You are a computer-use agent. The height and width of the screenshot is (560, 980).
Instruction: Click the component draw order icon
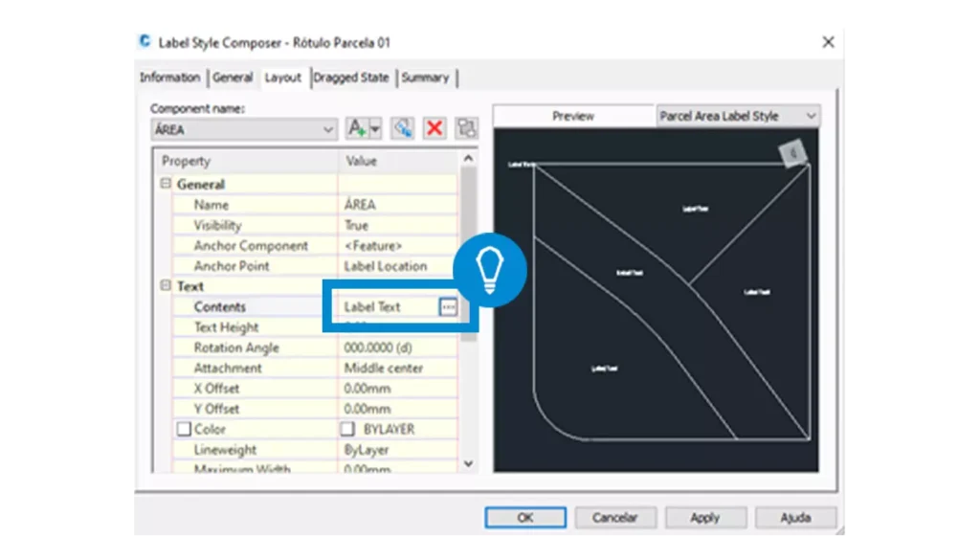[466, 128]
